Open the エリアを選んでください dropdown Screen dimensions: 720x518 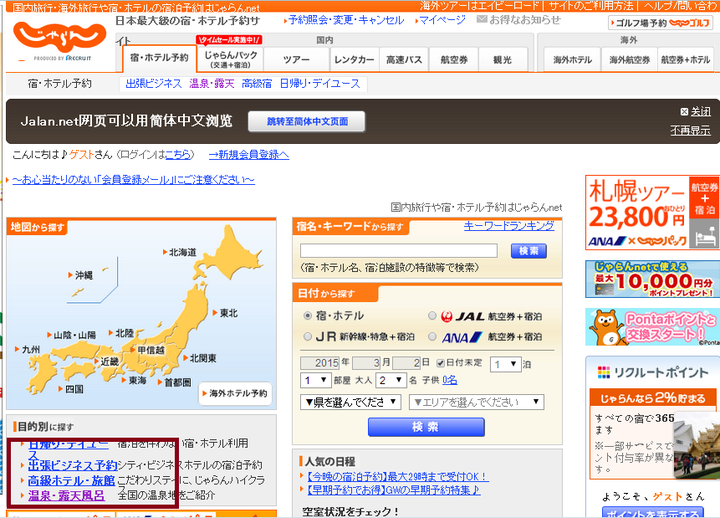(476, 402)
